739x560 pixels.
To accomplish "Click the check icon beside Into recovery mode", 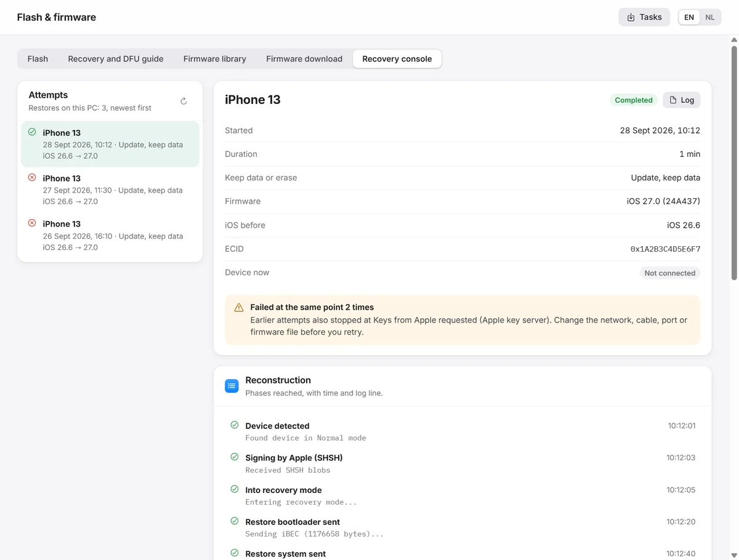I will [x=234, y=489].
